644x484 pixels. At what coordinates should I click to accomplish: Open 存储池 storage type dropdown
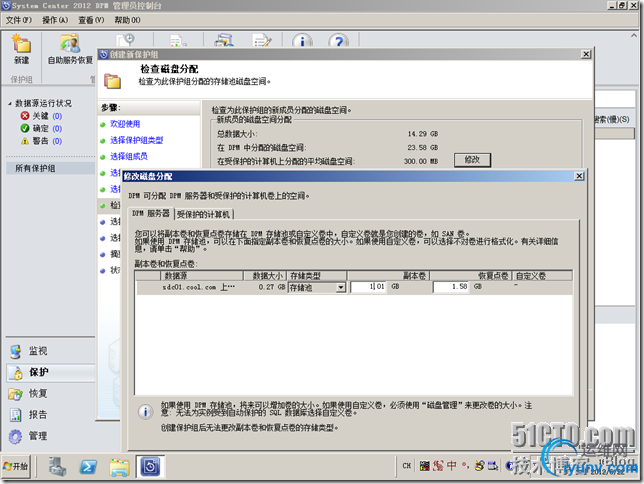click(340, 287)
